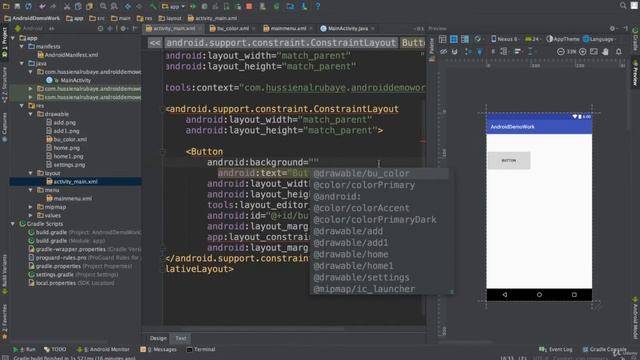Screen dimensions: 640x360
Task: Collapse the layout folder node
Action: pyautogui.click(x=31, y=173)
